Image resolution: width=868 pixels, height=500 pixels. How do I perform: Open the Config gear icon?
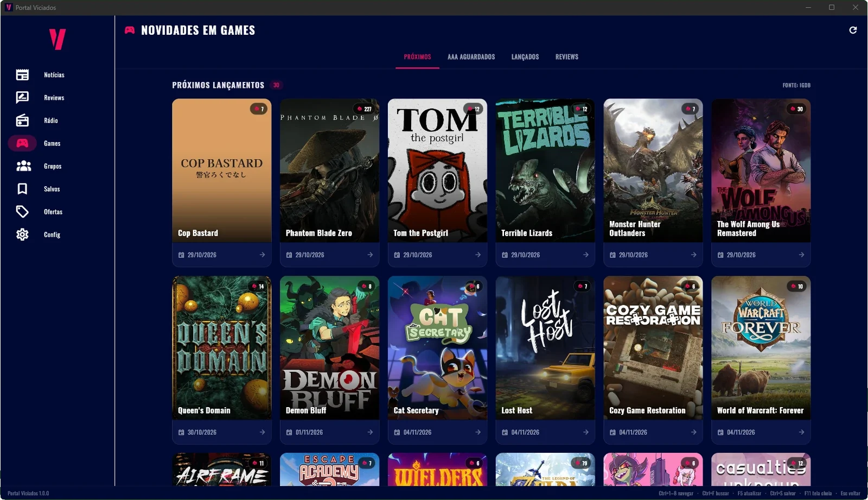click(x=22, y=235)
